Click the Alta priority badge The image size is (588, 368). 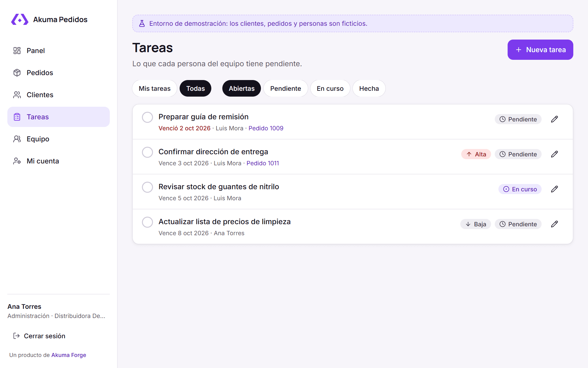click(x=476, y=154)
